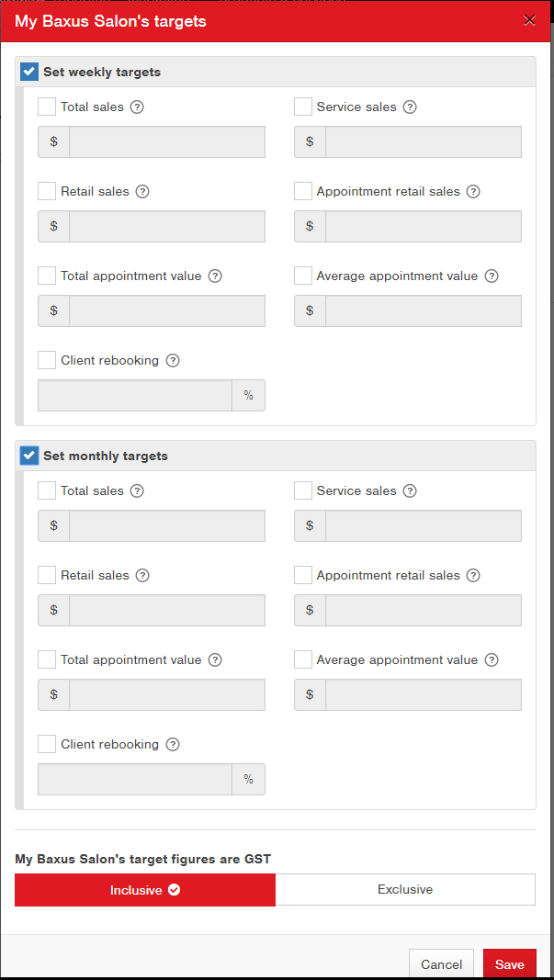Click help icon next to monthly Total sales
554x980 pixels.
click(137, 490)
